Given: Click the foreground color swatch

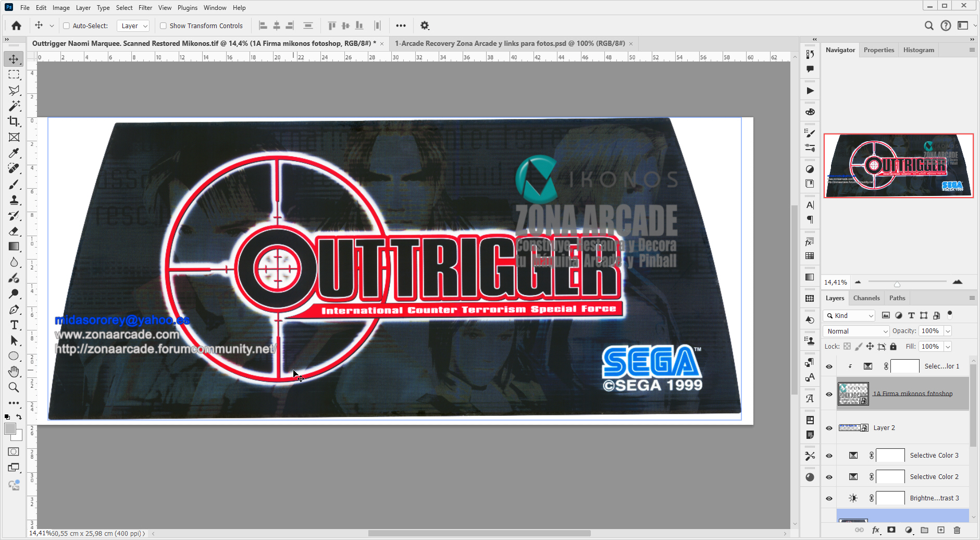Looking at the screenshot, I should tap(10, 429).
